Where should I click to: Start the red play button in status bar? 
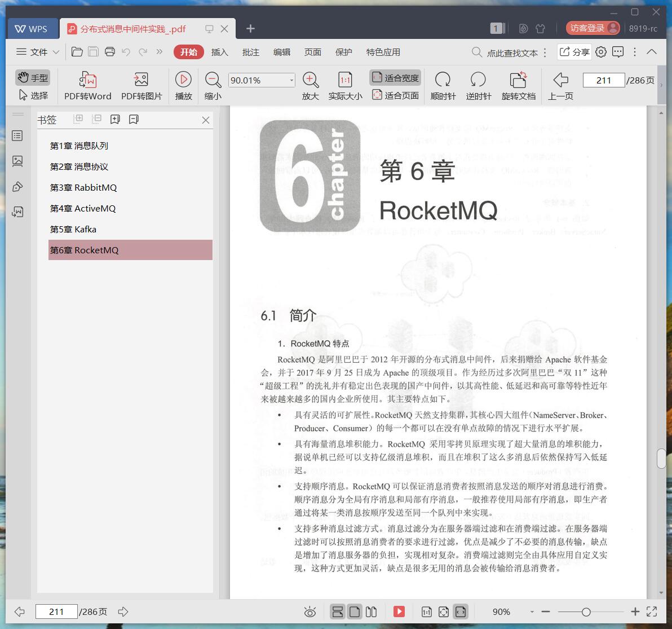(x=399, y=612)
